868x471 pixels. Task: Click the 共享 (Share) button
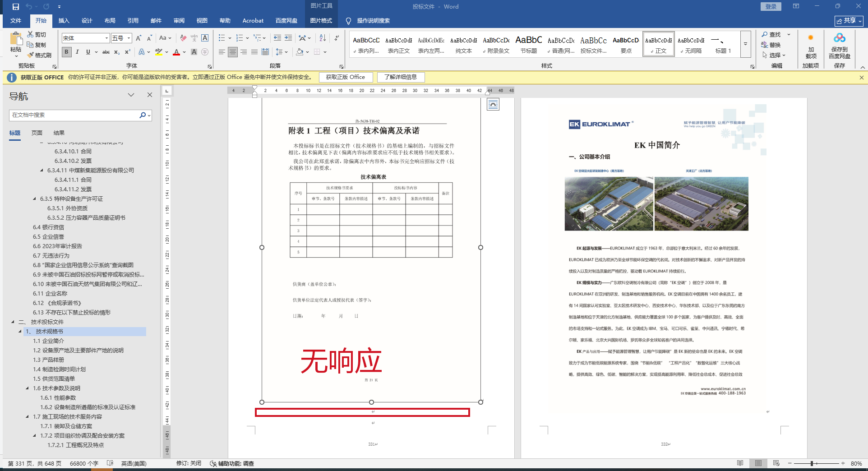850,21
